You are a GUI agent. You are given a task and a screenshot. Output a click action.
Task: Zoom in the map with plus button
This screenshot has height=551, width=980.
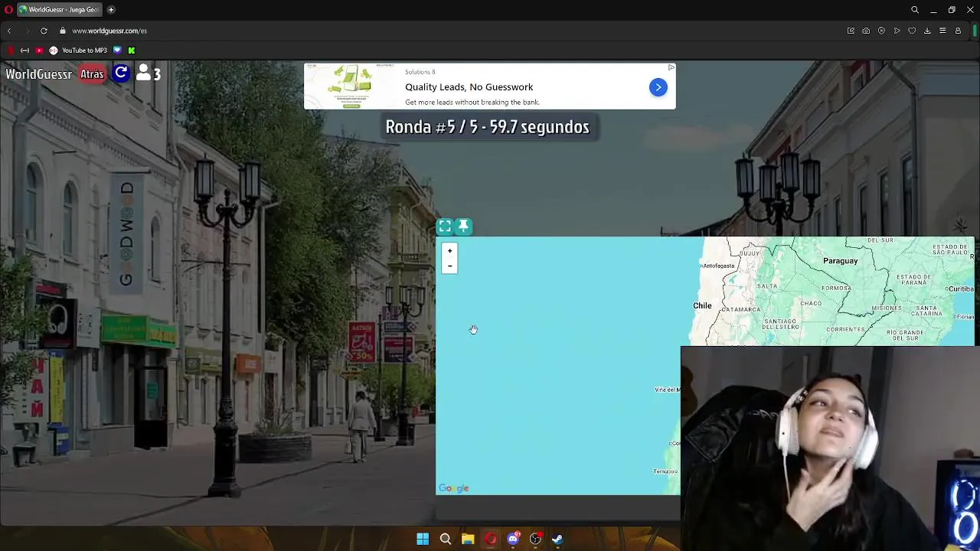(449, 251)
